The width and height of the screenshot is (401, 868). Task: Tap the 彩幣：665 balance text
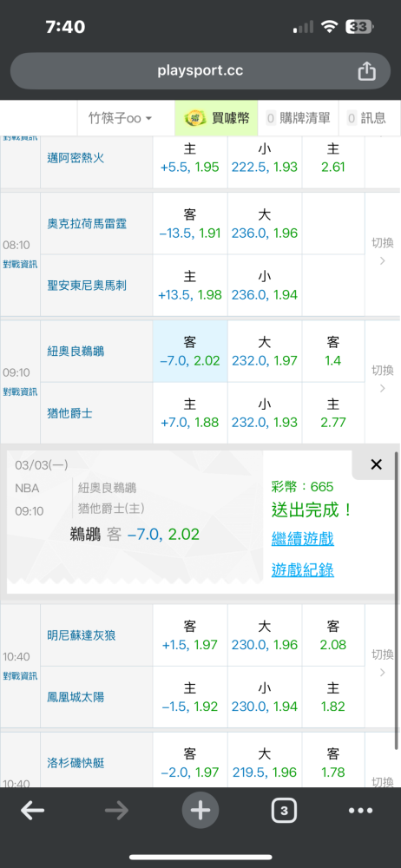[x=302, y=487]
